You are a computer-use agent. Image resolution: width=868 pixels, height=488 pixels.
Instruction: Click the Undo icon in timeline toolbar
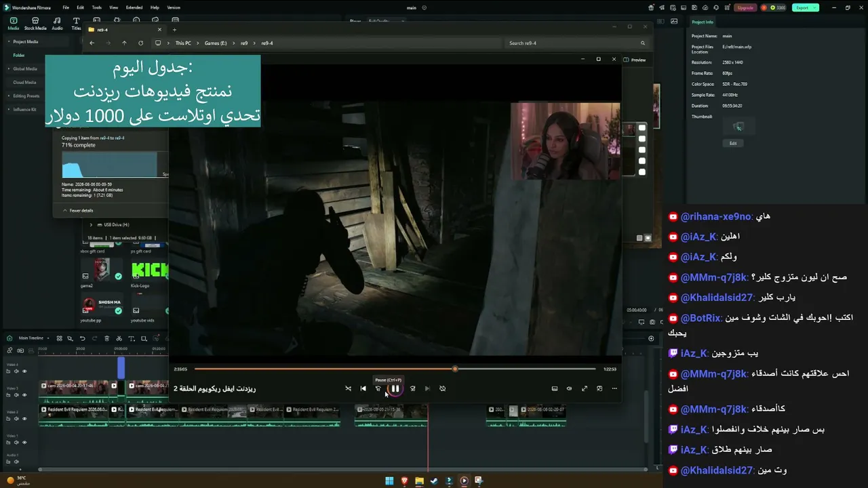82,338
